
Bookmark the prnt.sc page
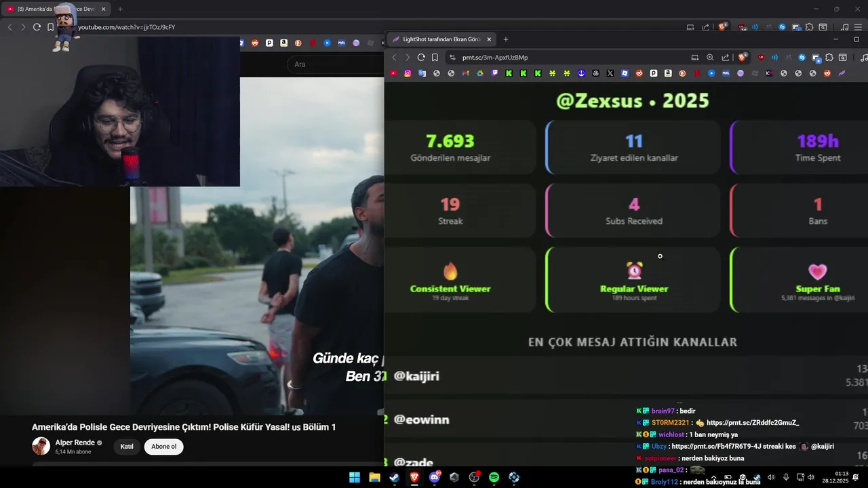click(435, 58)
